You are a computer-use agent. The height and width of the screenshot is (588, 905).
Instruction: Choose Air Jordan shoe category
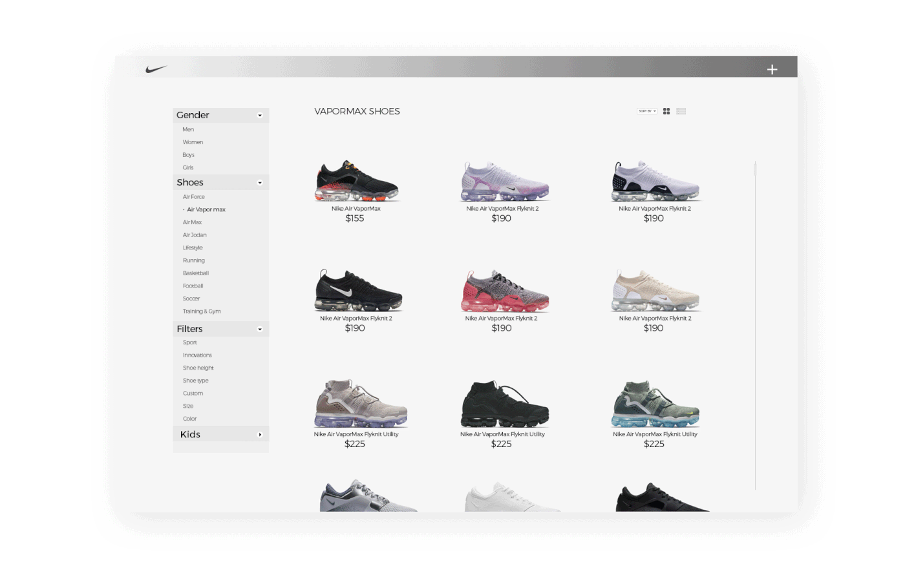195,235
